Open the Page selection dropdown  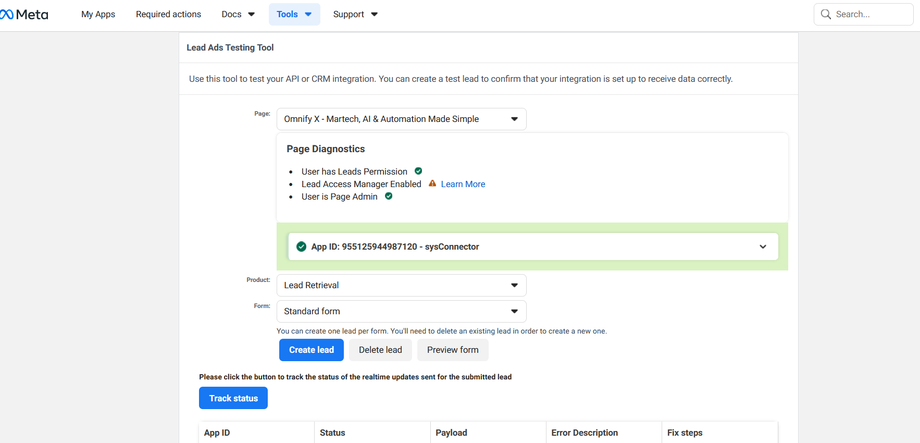pos(401,119)
